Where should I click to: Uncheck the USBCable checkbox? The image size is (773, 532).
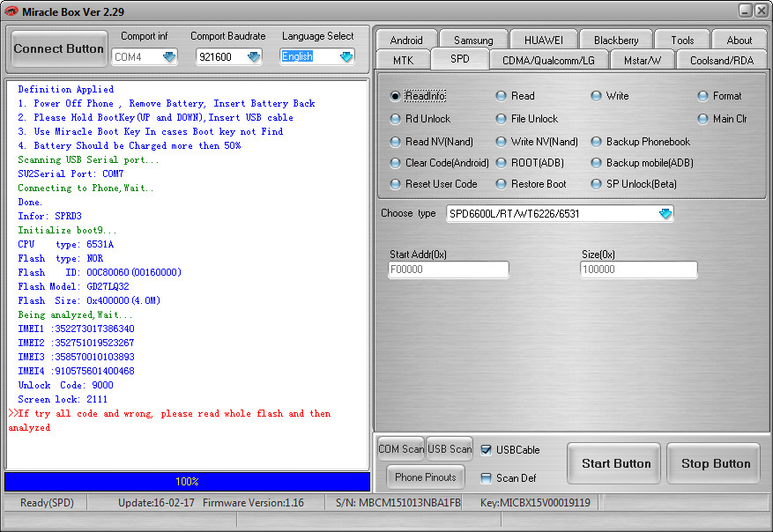(x=486, y=450)
